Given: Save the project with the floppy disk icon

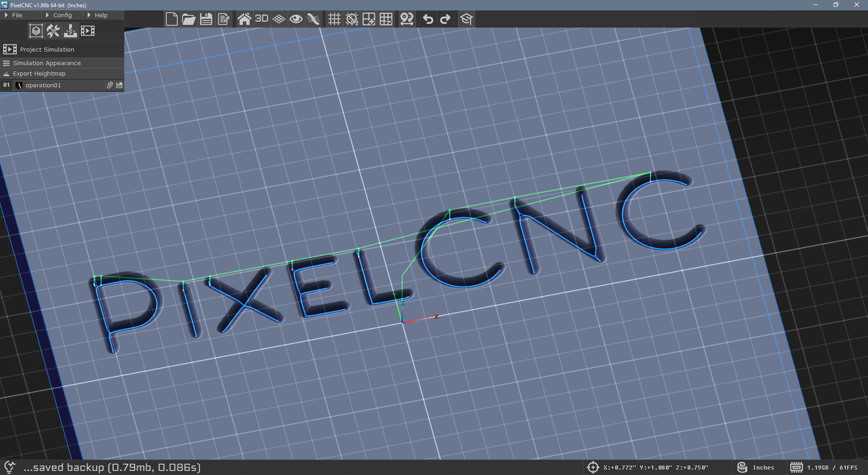Looking at the screenshot, I should click(x=206, y=19).
